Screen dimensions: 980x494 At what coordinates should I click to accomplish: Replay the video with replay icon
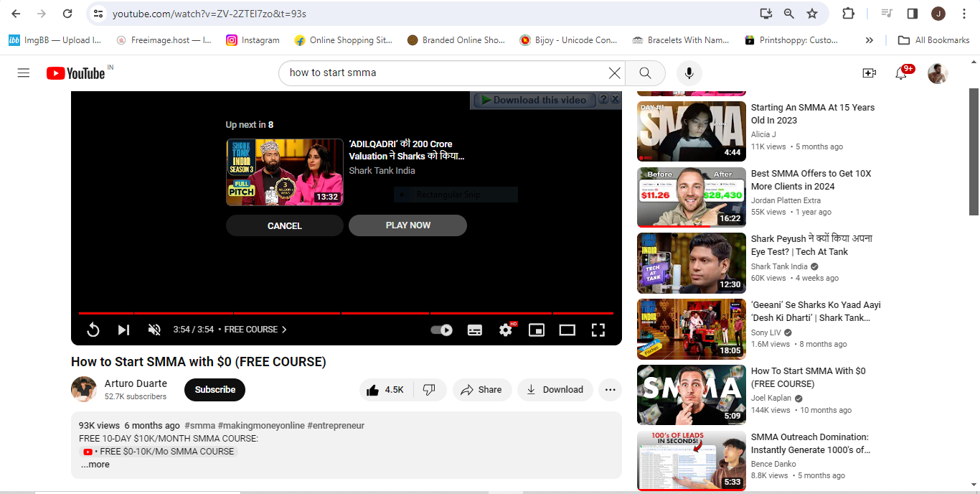tap(93, 330)
